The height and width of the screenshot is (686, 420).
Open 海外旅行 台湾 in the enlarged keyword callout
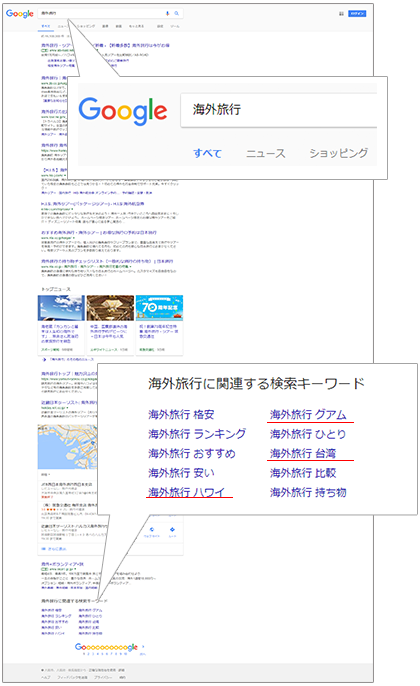303,453
